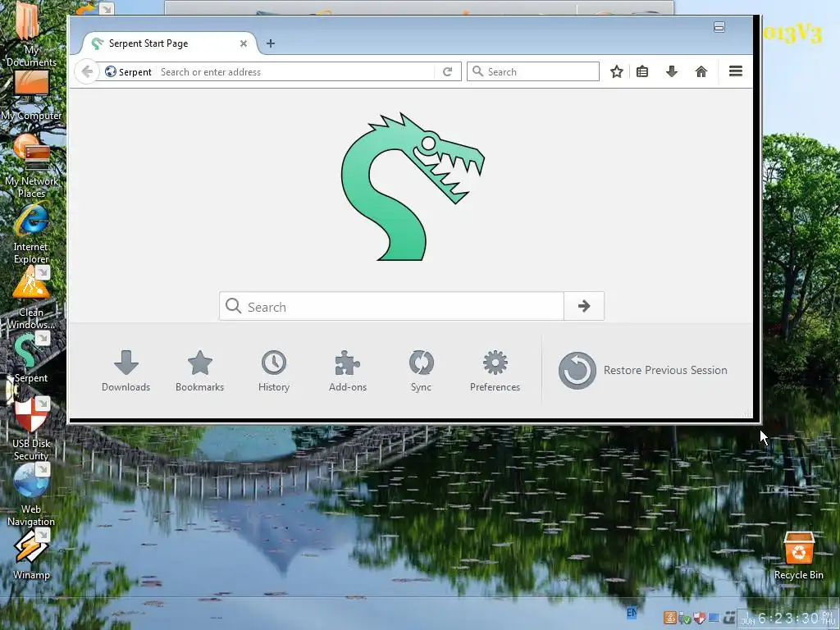Bookmark this page with the star icon
Screen dimensions: 840x630
coord(617,72)
